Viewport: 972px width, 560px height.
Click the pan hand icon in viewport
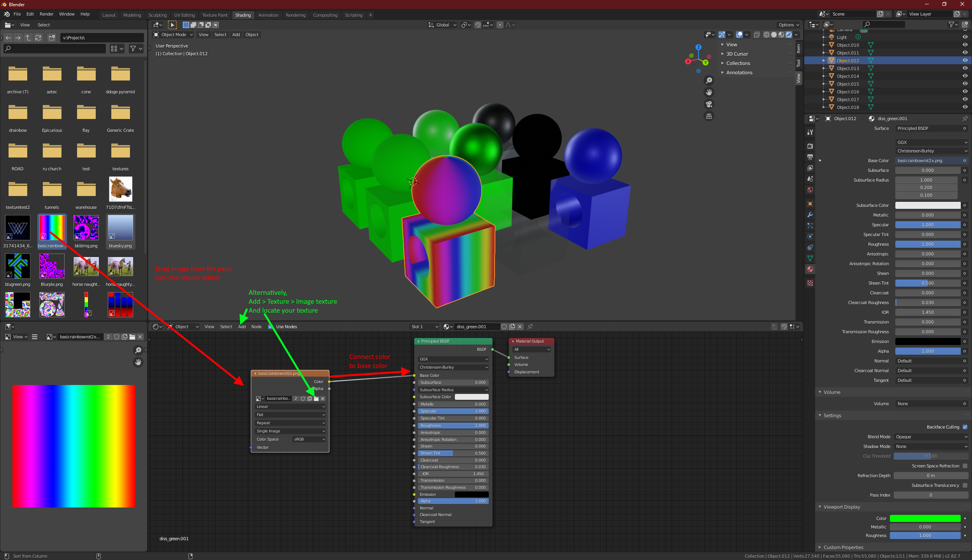pos(709,92)
